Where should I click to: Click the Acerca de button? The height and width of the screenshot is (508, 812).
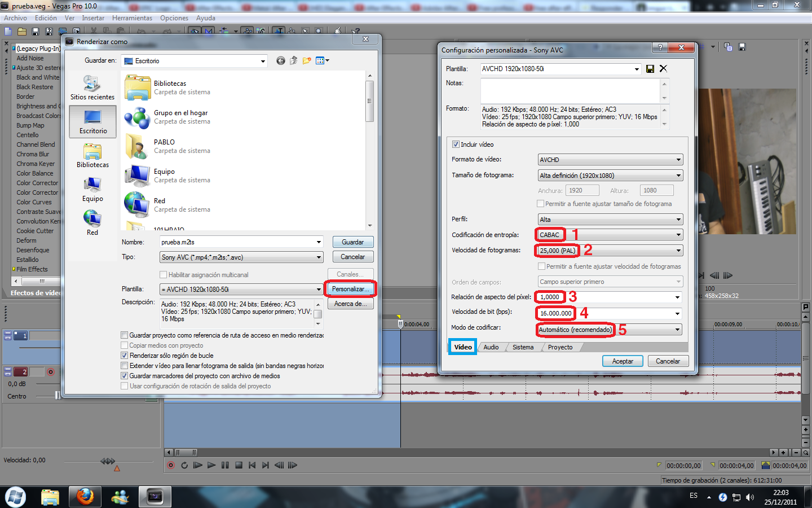(350, 304)
